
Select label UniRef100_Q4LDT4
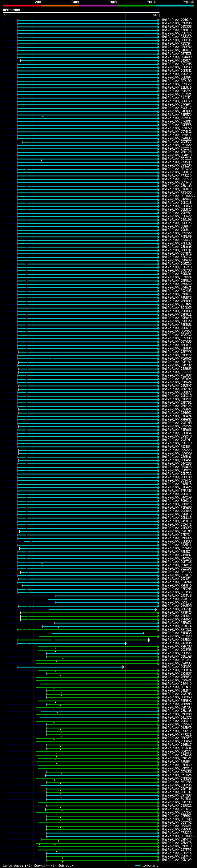(x=177, y=690)
